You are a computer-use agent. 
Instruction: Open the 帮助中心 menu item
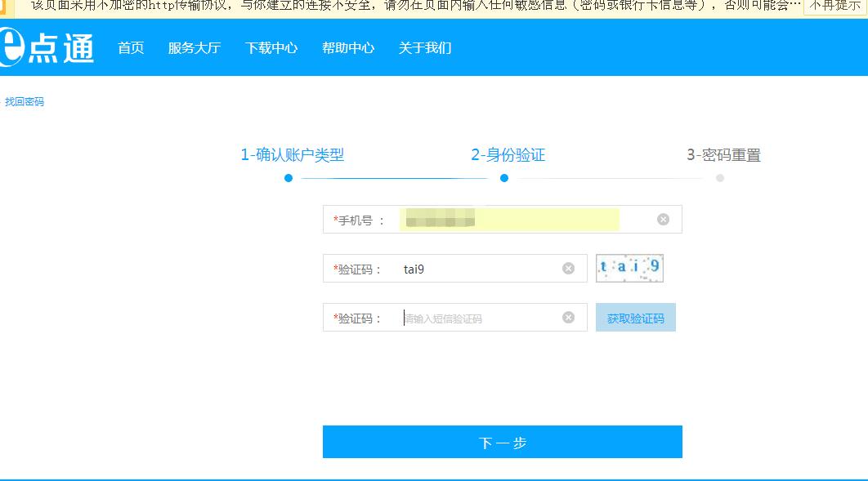348,47
